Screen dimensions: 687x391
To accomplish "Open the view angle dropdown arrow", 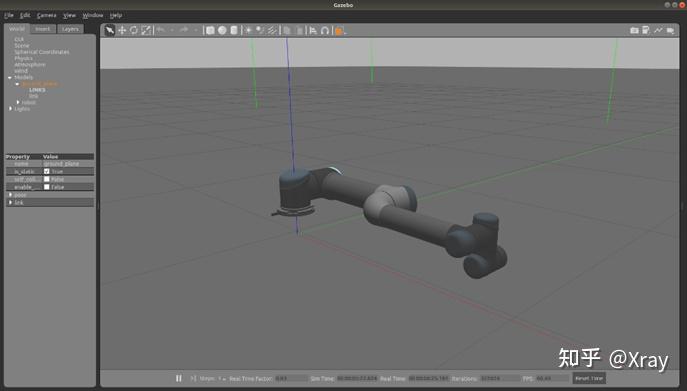I will pos(345,32).
